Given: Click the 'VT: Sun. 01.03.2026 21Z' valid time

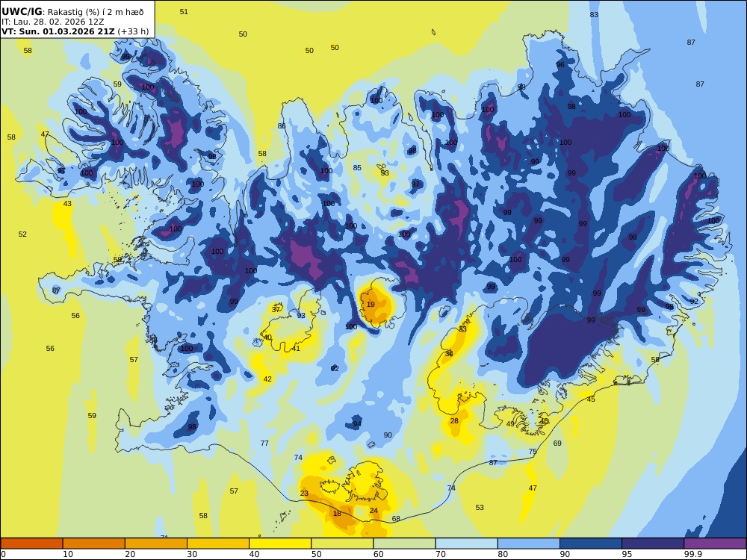Looking at the screenshot, I should (58, 31).
